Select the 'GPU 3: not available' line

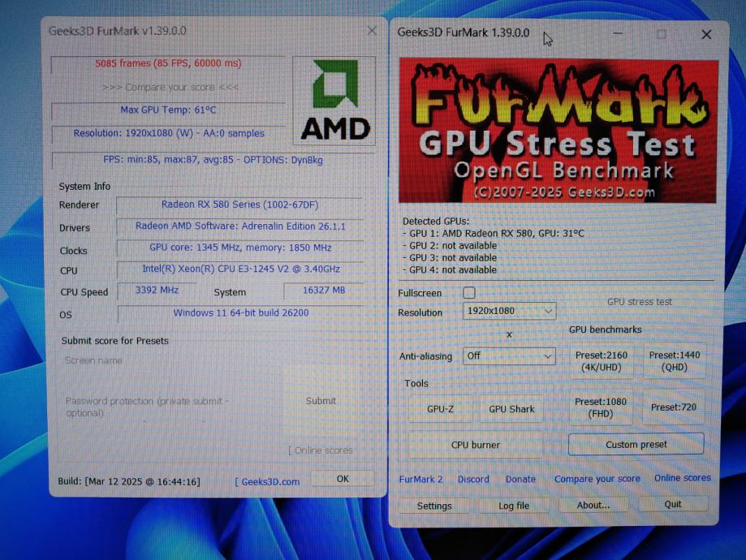click(450, 257)
